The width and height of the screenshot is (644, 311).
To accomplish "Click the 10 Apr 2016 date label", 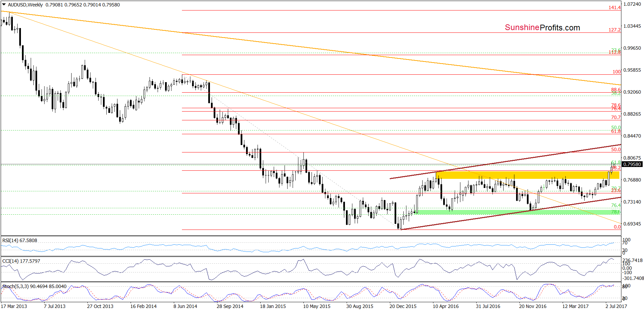I will (x=446, y=306).
